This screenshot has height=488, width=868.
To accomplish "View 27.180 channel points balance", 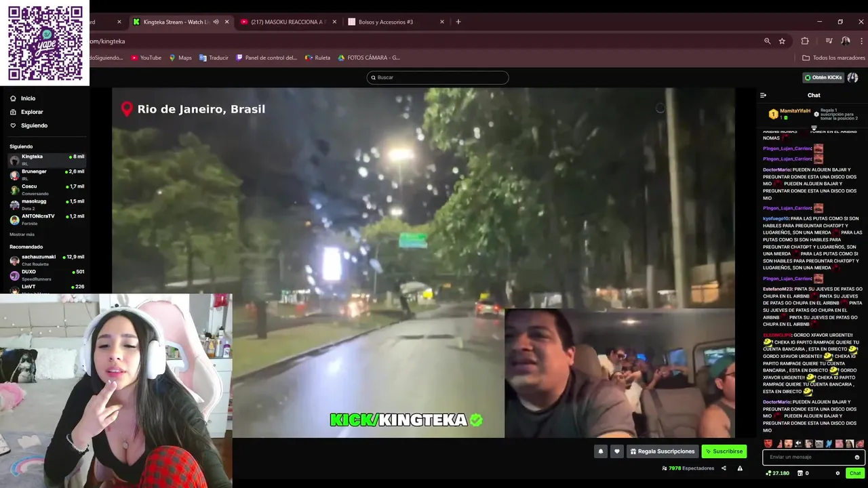I will coord(777,473).
